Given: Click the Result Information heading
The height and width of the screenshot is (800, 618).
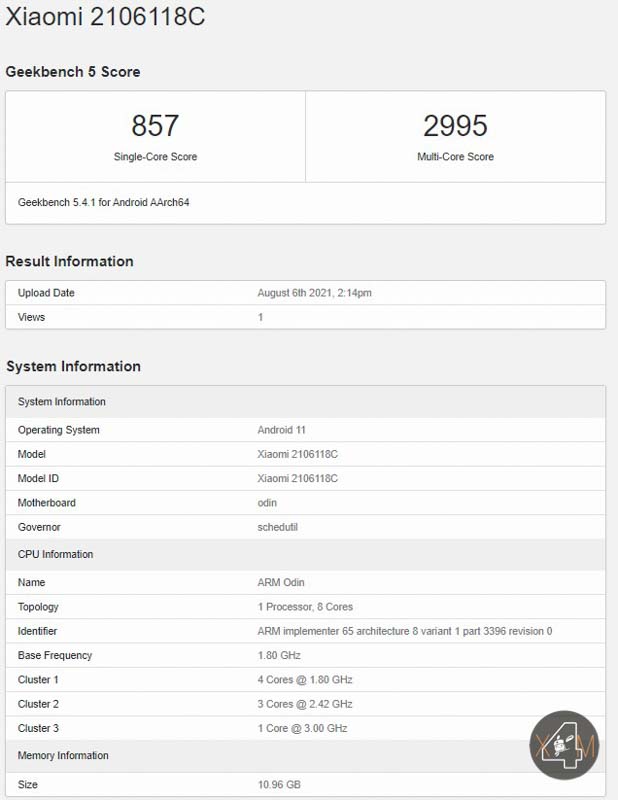Looking at the screenshot, I should click(69, 261).
